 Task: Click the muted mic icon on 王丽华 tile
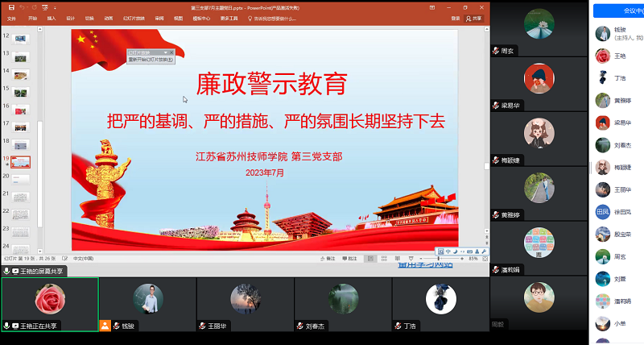pyautogui.click(x=202, y=326)
